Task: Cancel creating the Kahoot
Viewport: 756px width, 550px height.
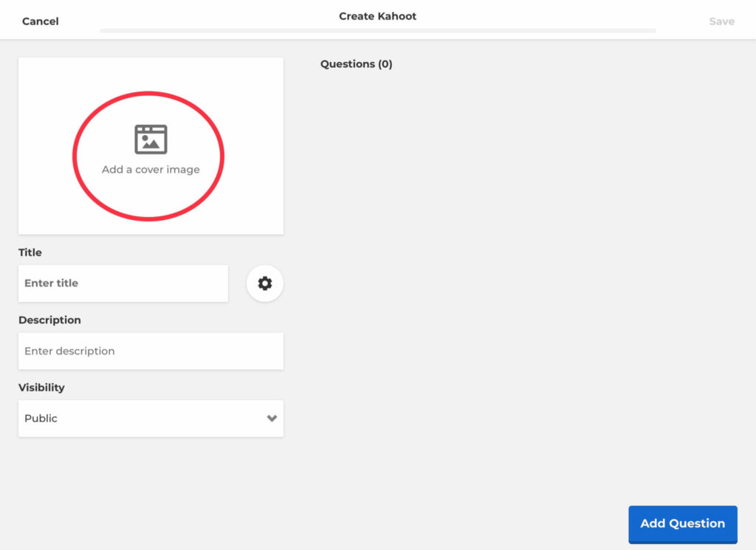Action: (41, 21)
